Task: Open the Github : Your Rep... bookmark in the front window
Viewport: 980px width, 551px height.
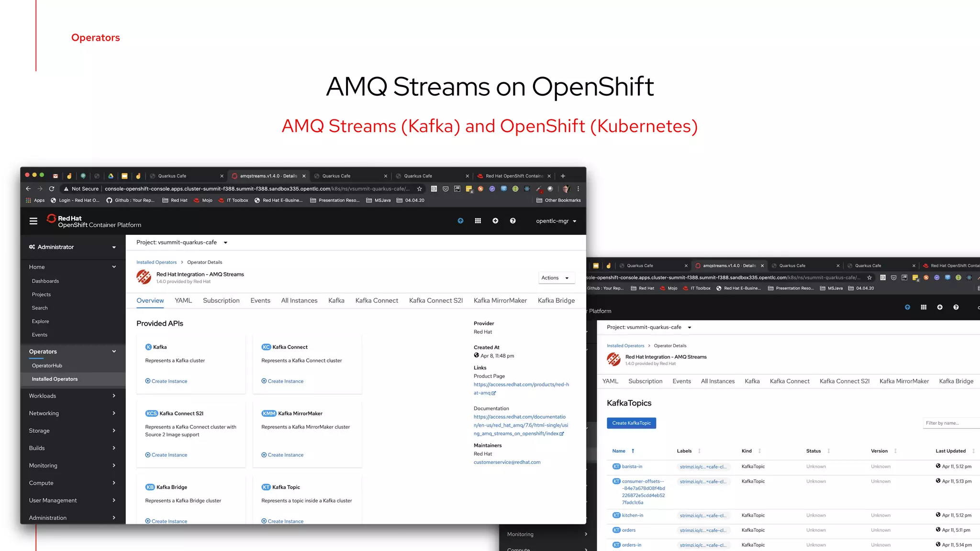Action: tap(131, 200)
